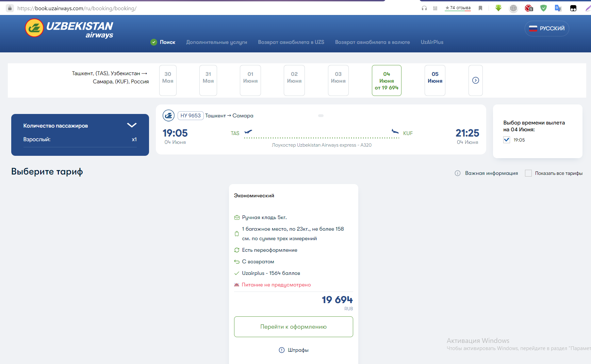This screenshot has width=591, height=364.
Task: Open Возврат авиабилета в UZS link
Action: [291, 42]
